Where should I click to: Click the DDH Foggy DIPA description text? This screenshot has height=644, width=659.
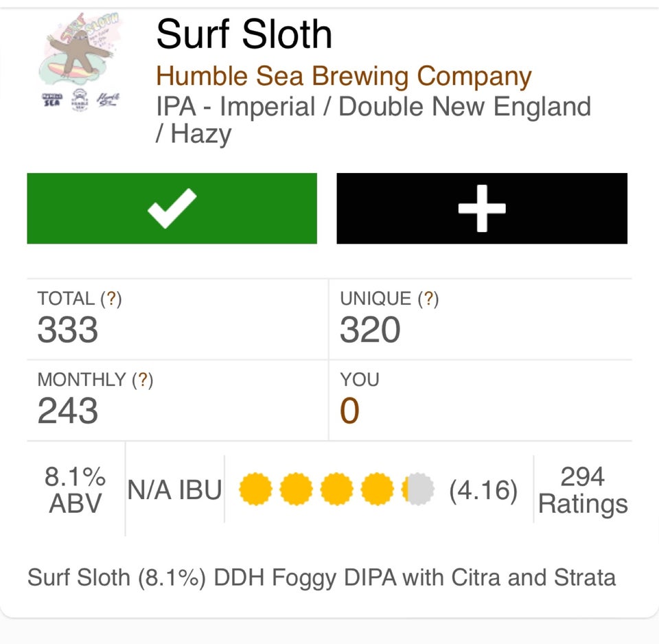point(321,577)
